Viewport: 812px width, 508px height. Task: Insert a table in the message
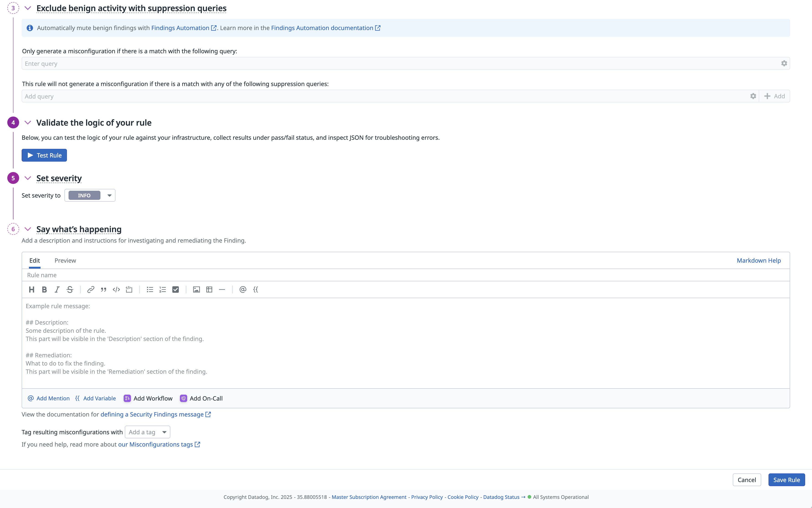209,290
